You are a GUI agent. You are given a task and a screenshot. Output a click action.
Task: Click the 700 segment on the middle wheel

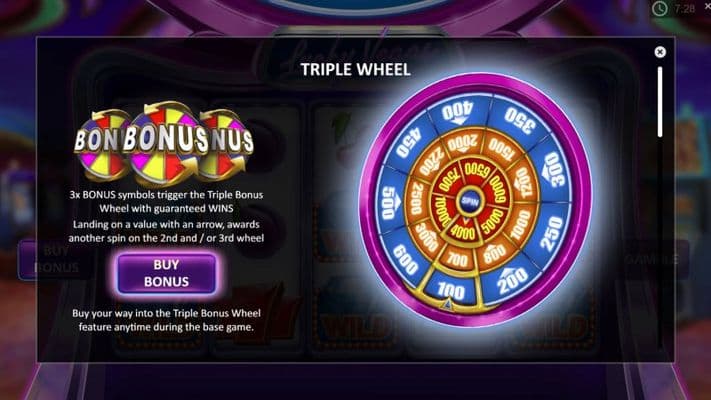456,259
